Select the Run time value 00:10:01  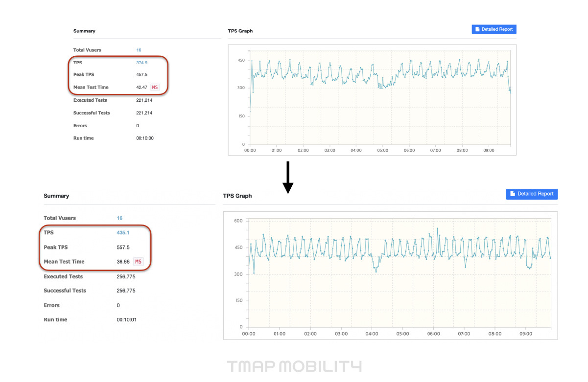click(127, 319)
